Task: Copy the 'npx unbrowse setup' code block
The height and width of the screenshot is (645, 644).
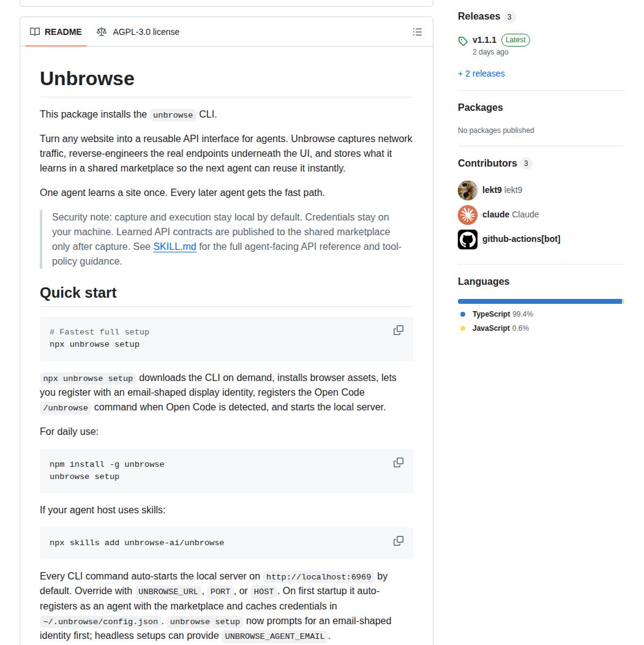Action: pyautogui.click(x=399, y=330)
